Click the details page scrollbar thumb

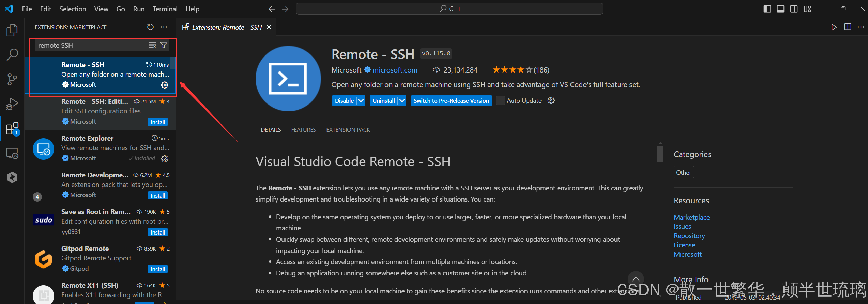pos(660,154)
